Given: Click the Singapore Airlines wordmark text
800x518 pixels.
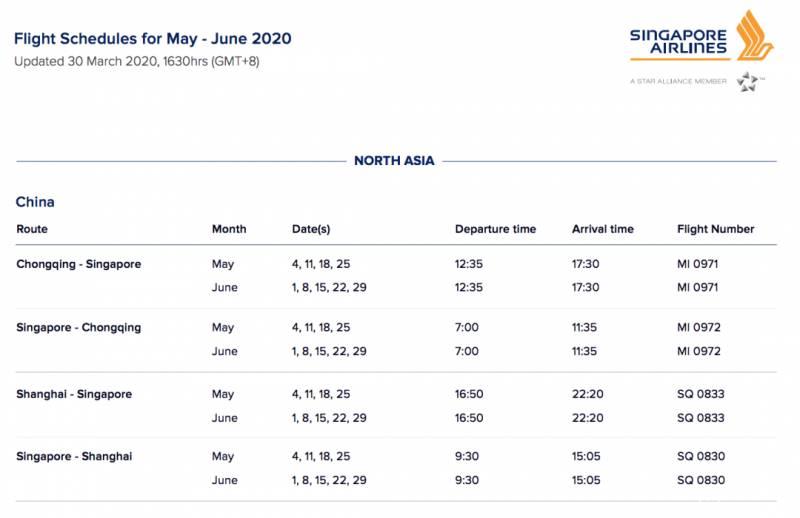Looking at the screenshot, I should coord(680,40).
